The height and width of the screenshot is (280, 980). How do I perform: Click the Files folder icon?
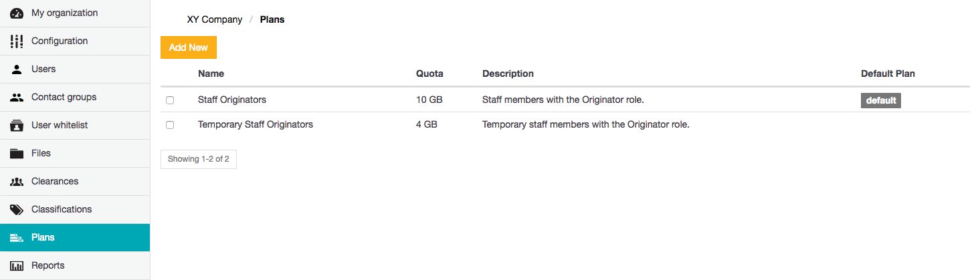[17, 154]
